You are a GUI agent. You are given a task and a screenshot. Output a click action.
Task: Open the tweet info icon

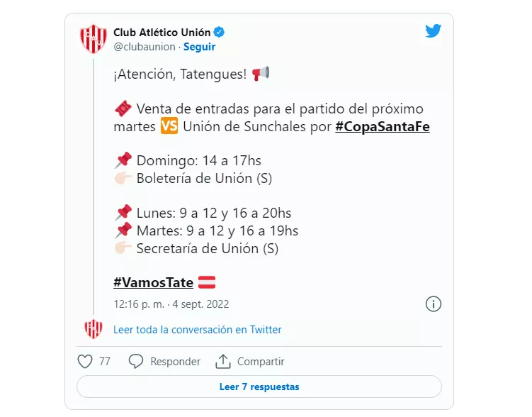point(434,304)
